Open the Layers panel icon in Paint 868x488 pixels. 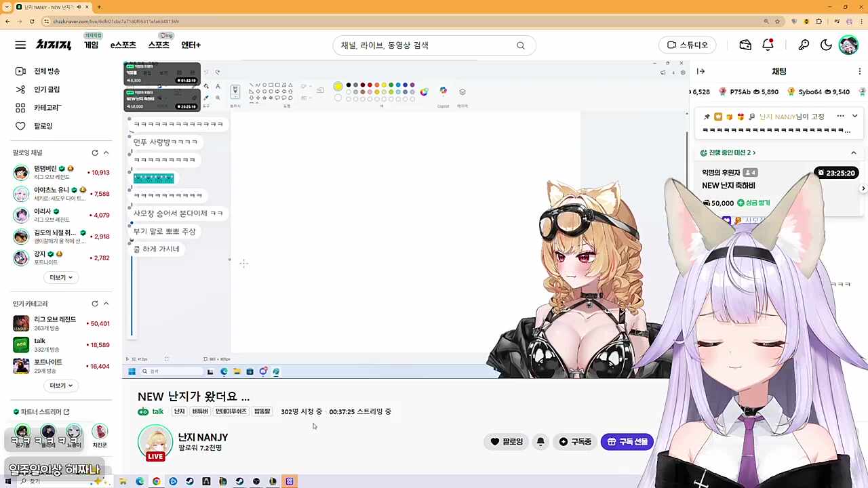462,91
